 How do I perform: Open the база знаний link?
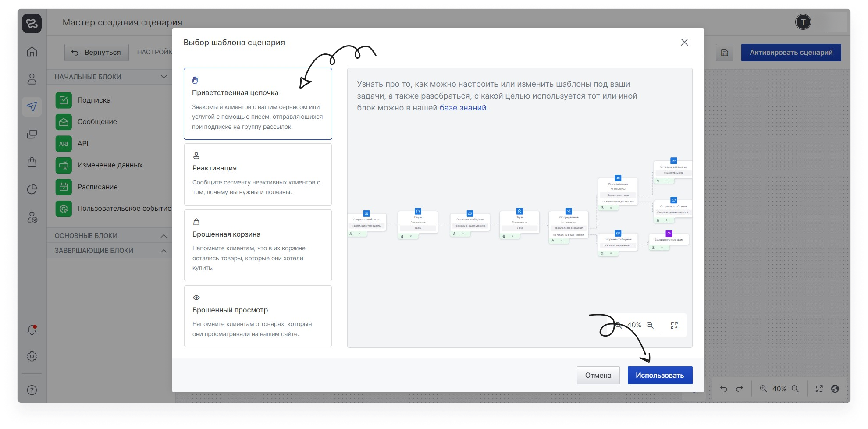coord(463,108)
